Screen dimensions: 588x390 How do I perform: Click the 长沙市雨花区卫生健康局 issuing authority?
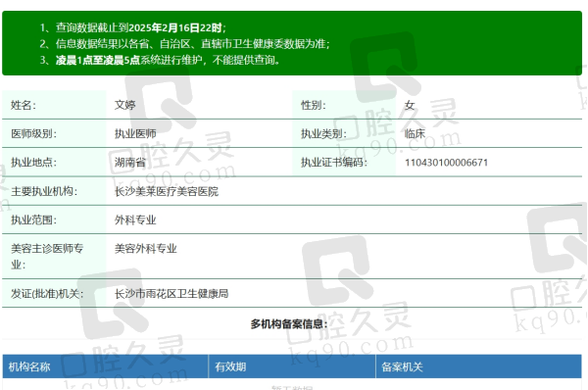[171, 293]
